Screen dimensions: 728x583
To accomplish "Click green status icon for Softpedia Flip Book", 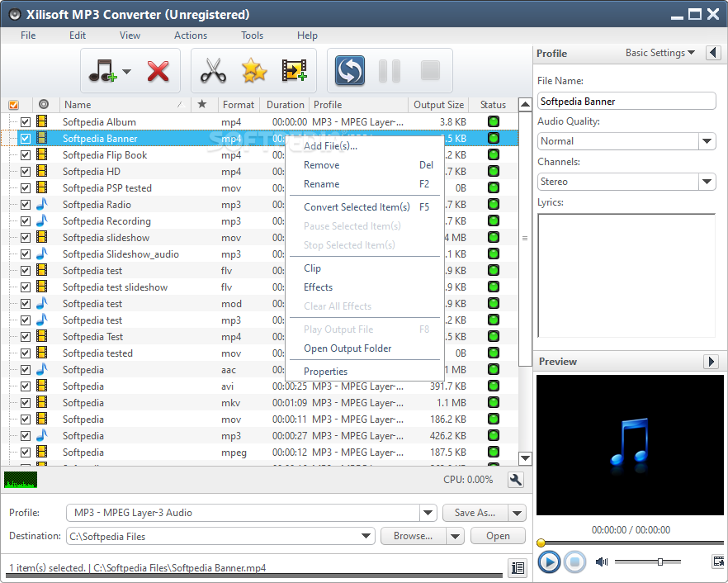I will pyautogui.click(x=494, y=154).
